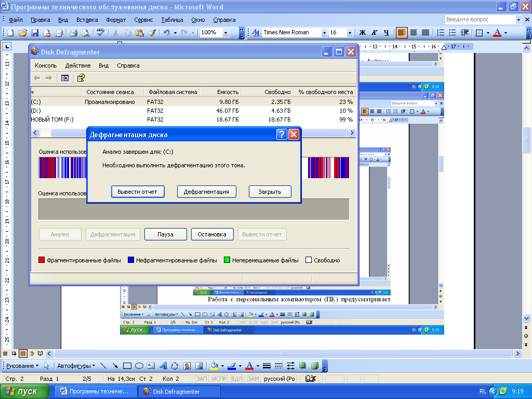
Task: Apply shadow style in Drawing toolbar
Action: pyautogui.click(x=302, y=366)
